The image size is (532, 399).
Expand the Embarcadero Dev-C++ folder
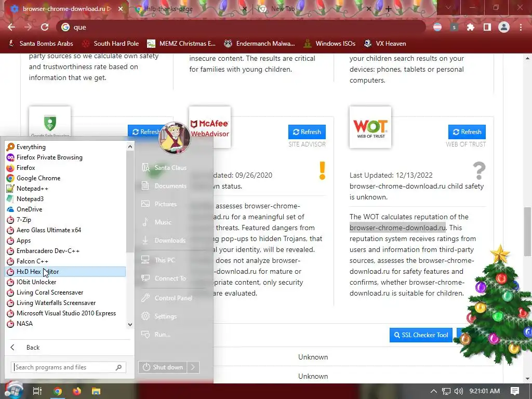(65, 251)
